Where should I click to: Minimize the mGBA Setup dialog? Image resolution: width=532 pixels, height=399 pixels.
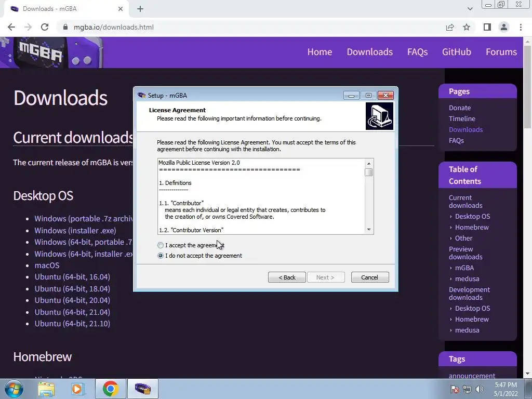352,96
